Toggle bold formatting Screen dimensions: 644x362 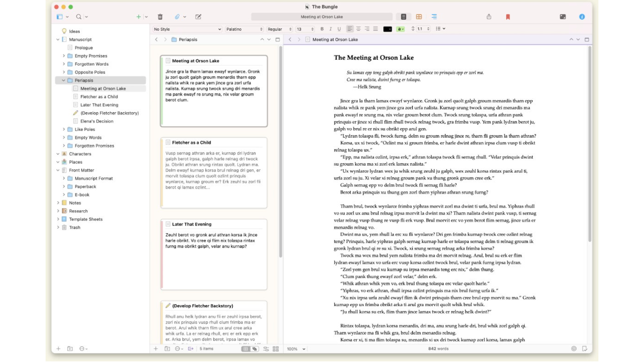322,29
